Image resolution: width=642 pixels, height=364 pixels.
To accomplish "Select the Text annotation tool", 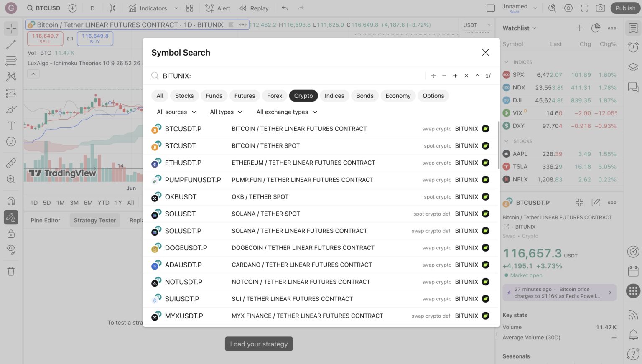I will (11, 125).
